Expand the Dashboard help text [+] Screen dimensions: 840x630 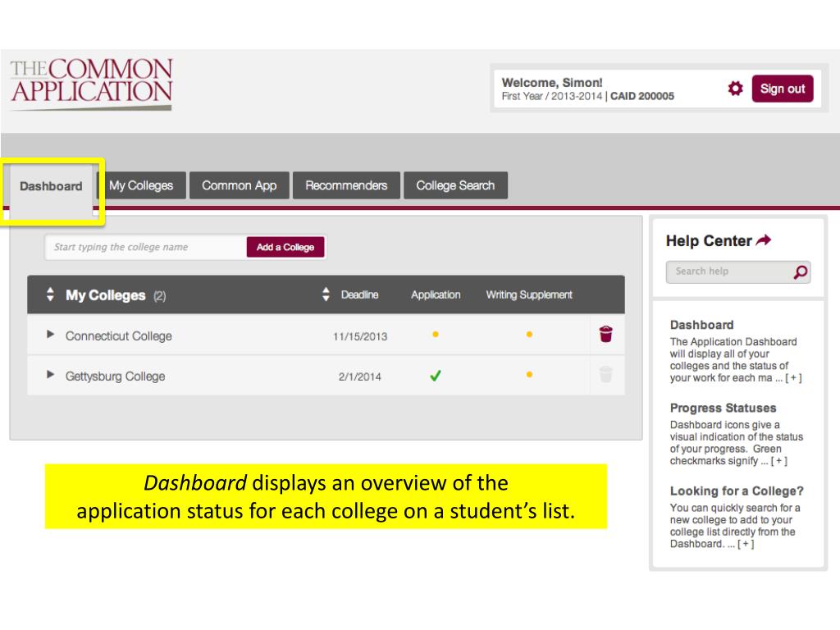click(x=793, y=378)
